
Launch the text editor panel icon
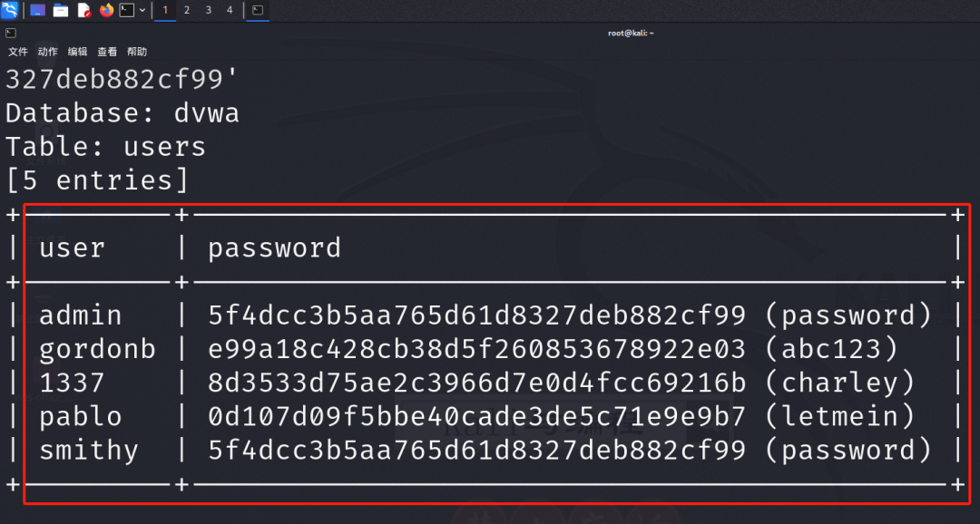(x=84, y=10)
